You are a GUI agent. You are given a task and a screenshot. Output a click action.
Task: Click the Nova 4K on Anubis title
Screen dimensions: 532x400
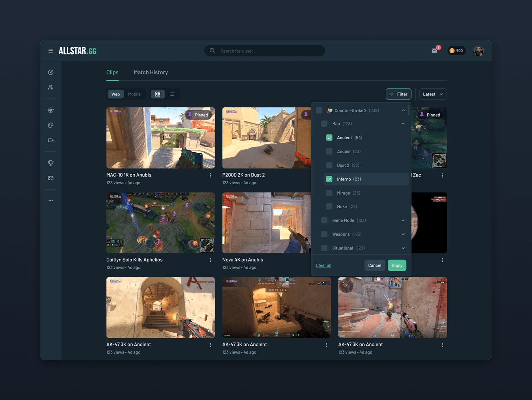point(243,260)
